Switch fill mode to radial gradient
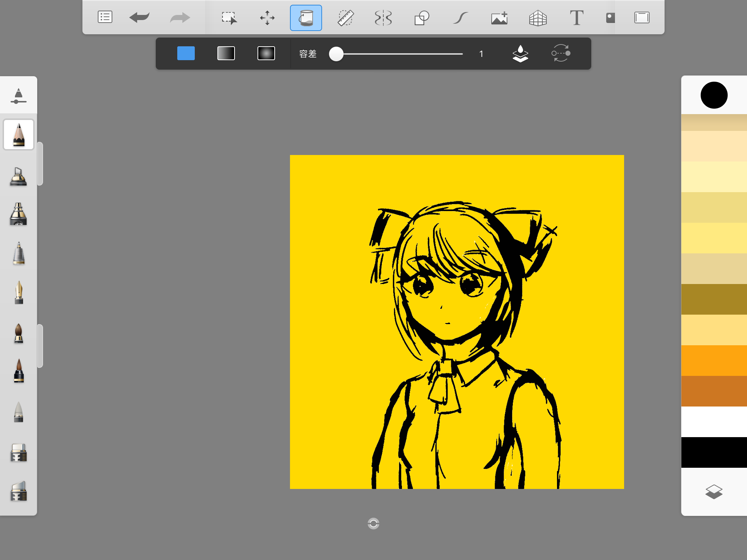747x560 pixels. (266, 53)
